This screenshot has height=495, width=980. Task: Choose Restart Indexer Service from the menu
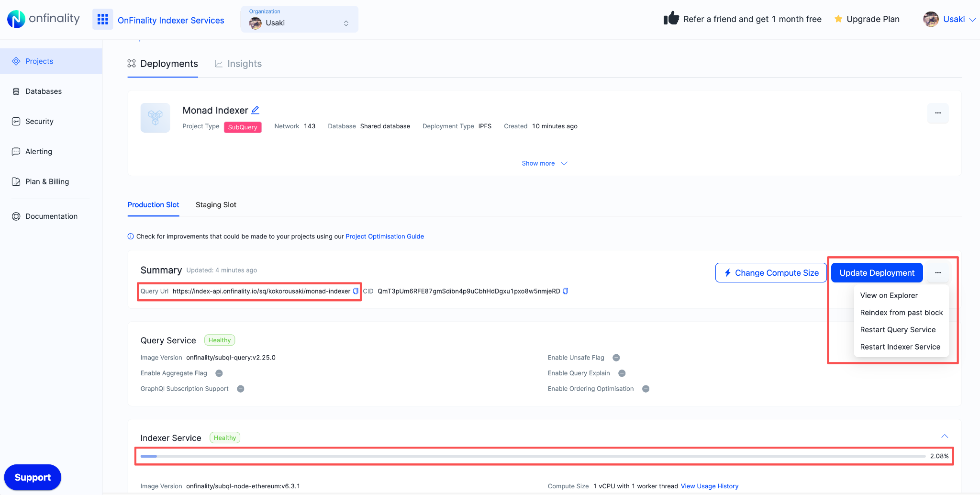point(900,347)
